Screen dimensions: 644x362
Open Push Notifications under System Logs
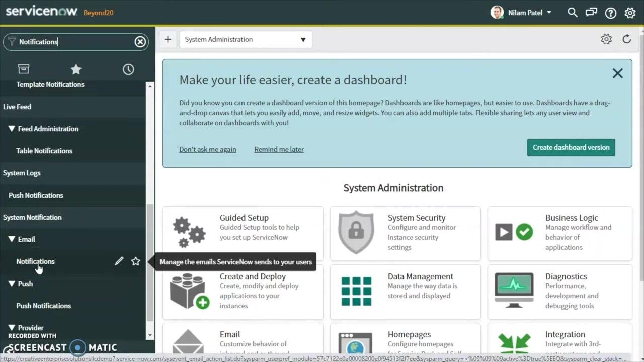pos(36,195)
